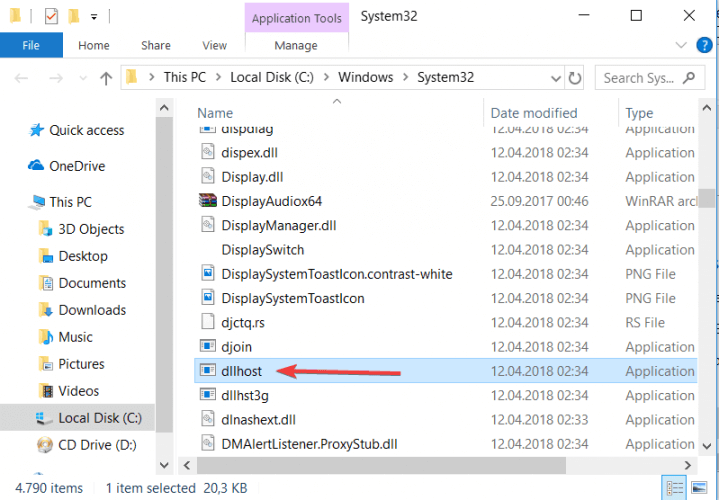Image resolution: width=719 pixels, height=500 pixels.
Task: Open Documents in the navigation pane
Action: tap(83, 283)
